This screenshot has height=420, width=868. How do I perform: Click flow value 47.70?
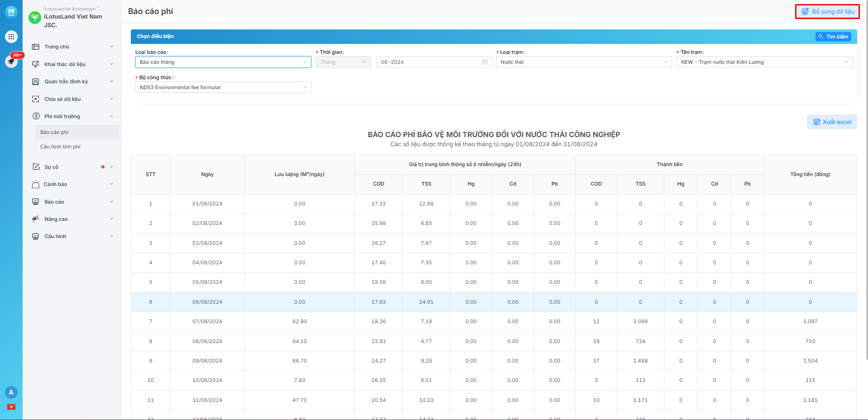300,400
